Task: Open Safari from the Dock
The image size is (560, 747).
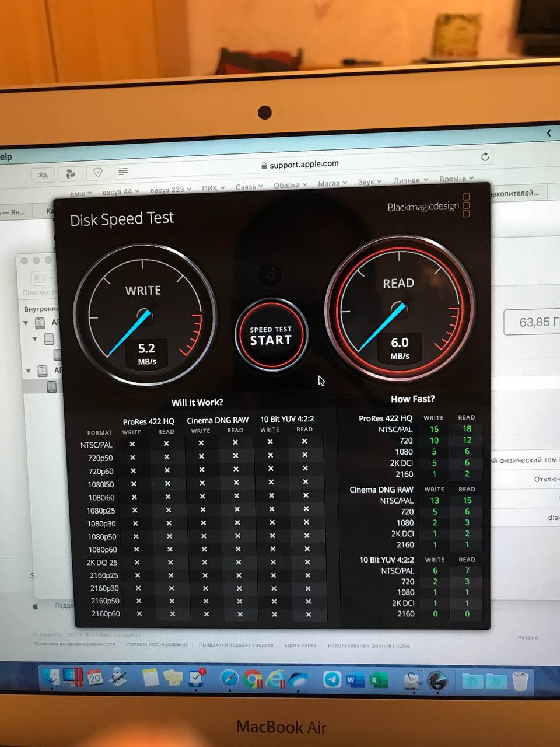Action: tap(229, 679)
